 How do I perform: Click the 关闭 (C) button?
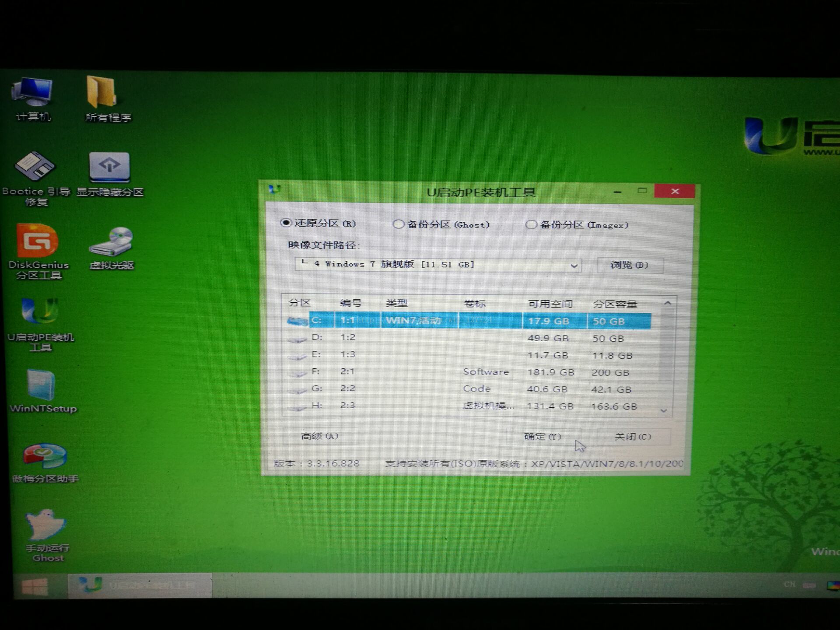point(633,437)
